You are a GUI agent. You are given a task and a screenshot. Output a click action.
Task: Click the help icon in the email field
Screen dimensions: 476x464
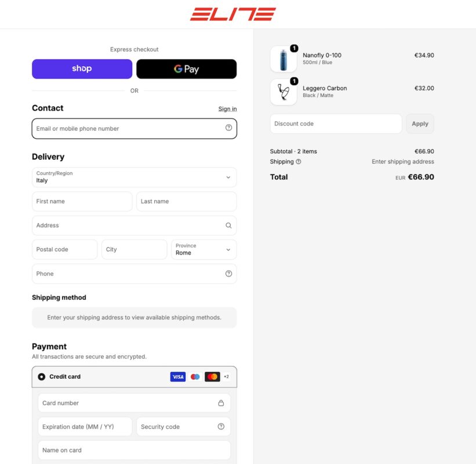click(228, 128)
